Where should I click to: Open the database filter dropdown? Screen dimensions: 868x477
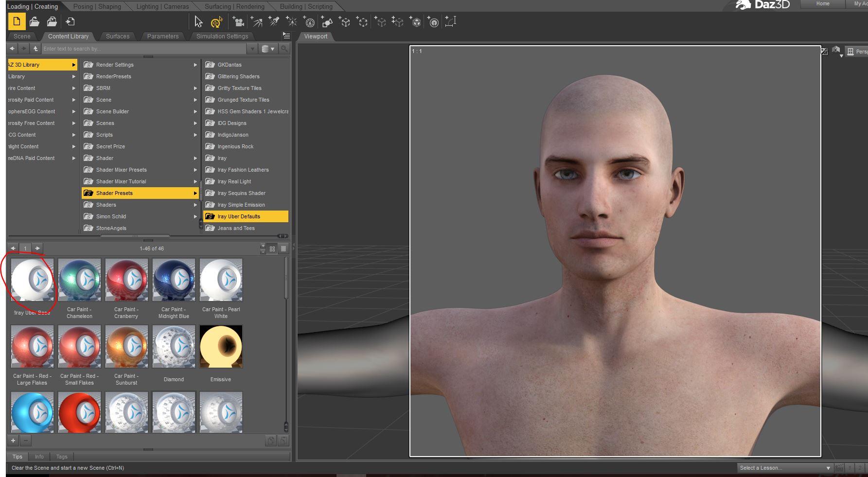tap(268, 49)
